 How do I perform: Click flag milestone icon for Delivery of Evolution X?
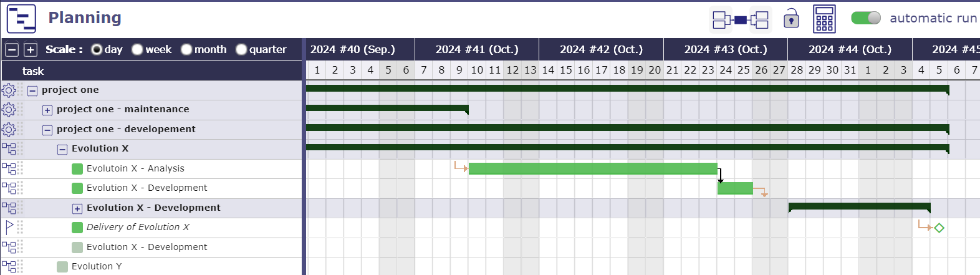(x=9, y=228)
